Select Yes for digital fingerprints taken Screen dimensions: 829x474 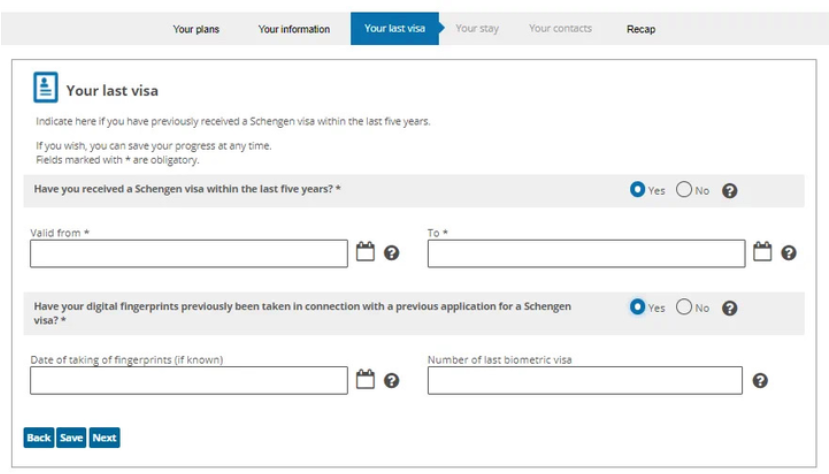(637, 306)
